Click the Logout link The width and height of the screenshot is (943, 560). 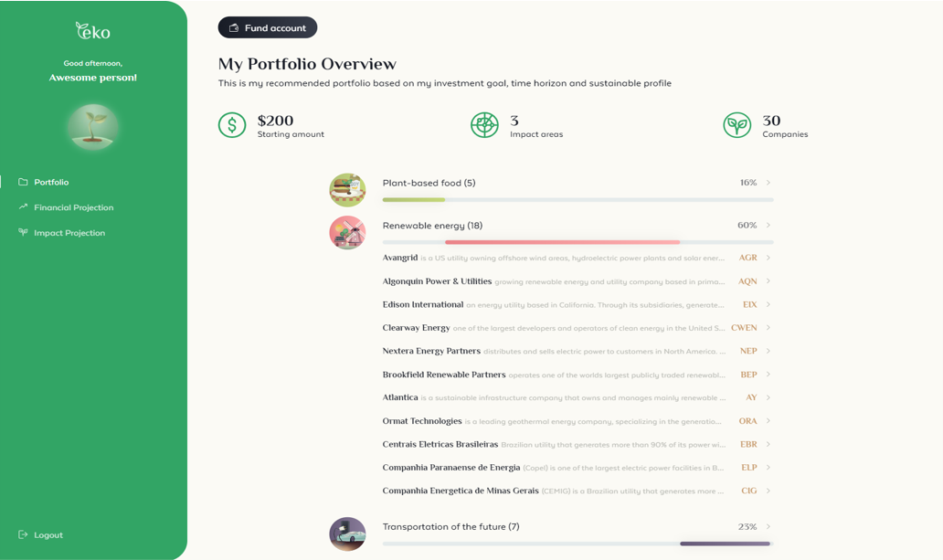coord(40,534)
